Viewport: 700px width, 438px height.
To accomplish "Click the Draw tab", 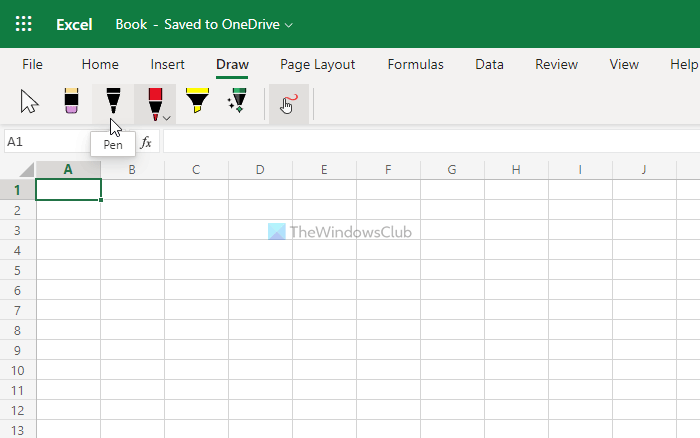I will click(x=232, y=64).
